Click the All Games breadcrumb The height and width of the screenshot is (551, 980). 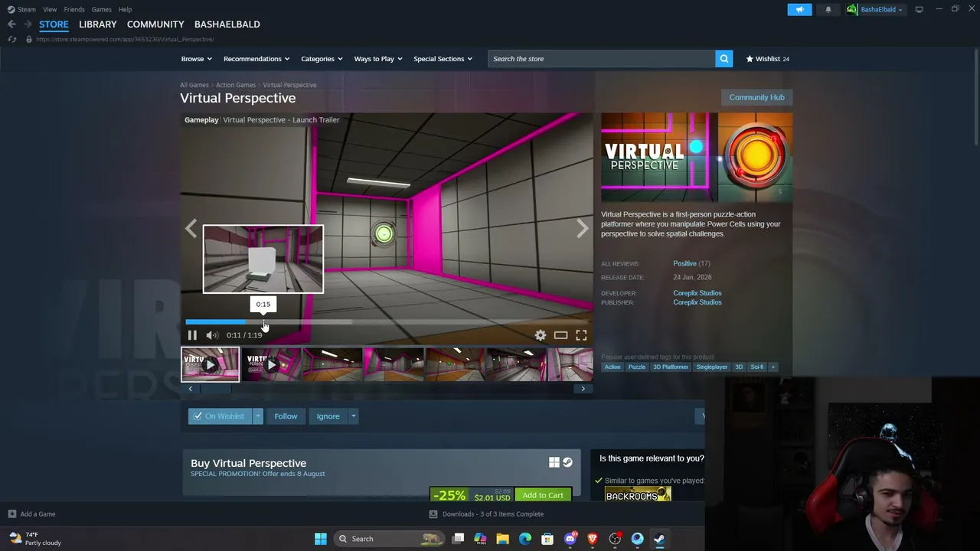[x=194, y=85]
